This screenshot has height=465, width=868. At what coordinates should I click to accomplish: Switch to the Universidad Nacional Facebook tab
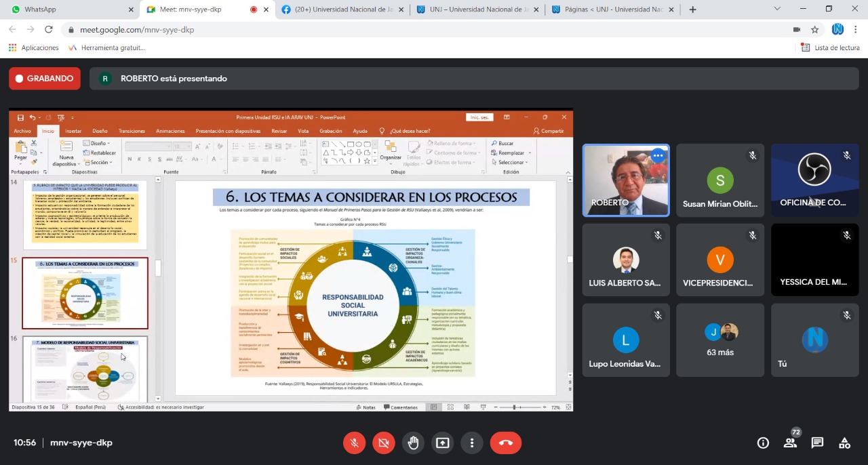pyautogui.click(x=342, y=9)
